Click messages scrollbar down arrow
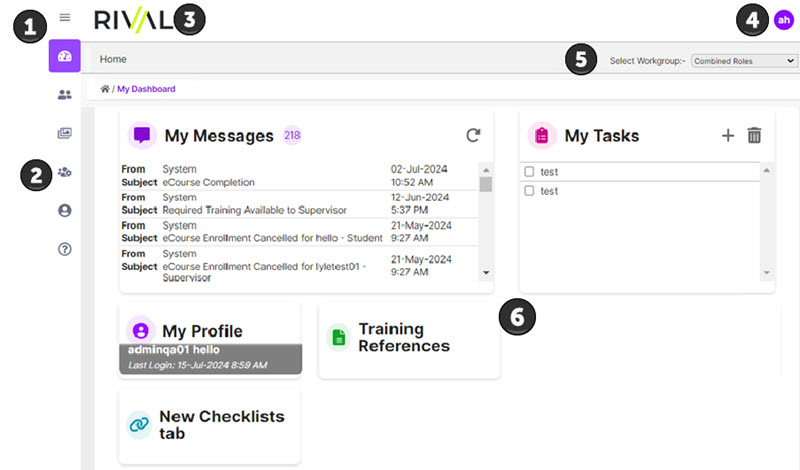 486,273
